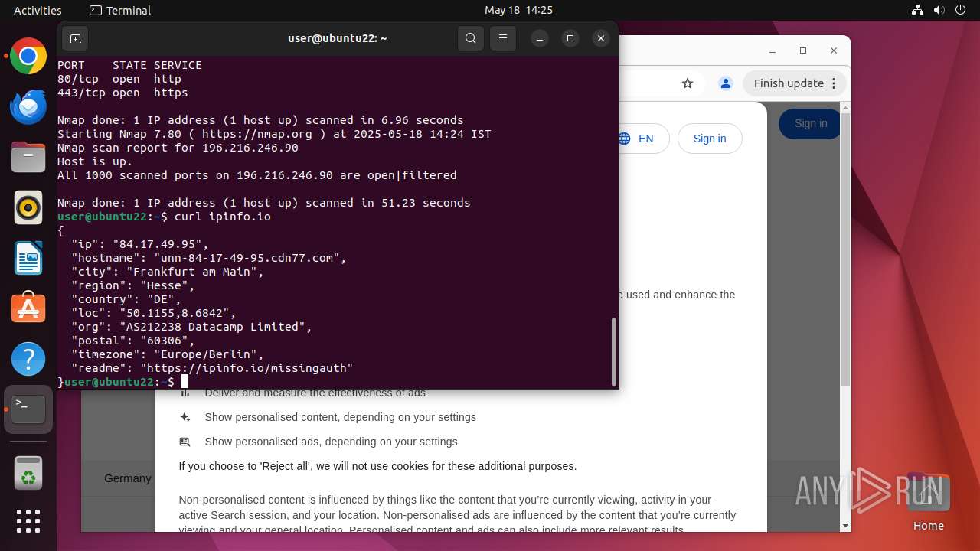Image resolution: width=980 pixels, height=551 pixels.
Task: Click the "Germany" footer text in Chrome
Action: click(x=127, y=478)
